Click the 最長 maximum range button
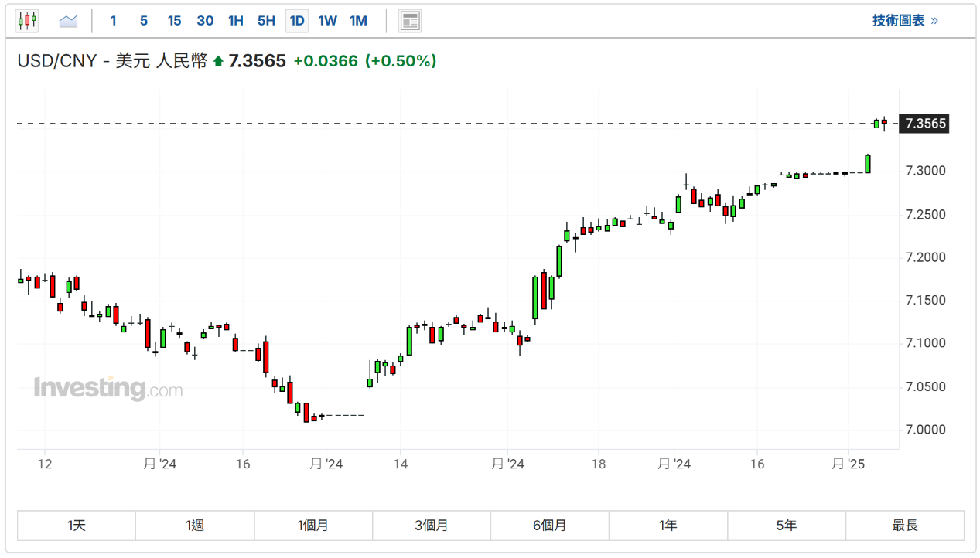 [905, 526]
